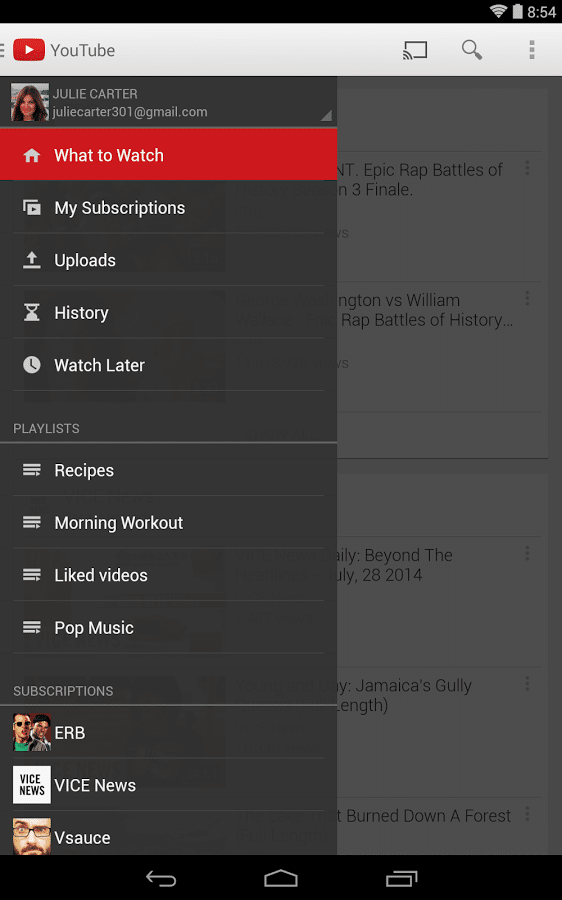
Task: Open the Vsauce subscription channel
Action: [168, 835]
